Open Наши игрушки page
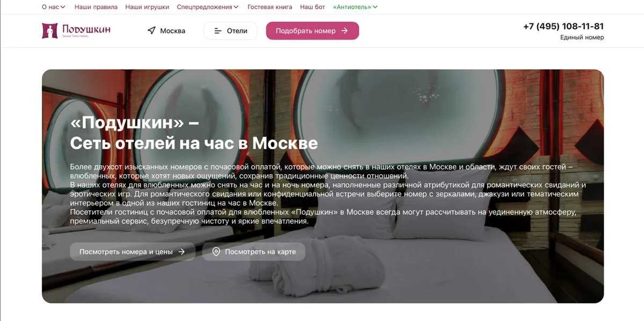 point(147,7)
